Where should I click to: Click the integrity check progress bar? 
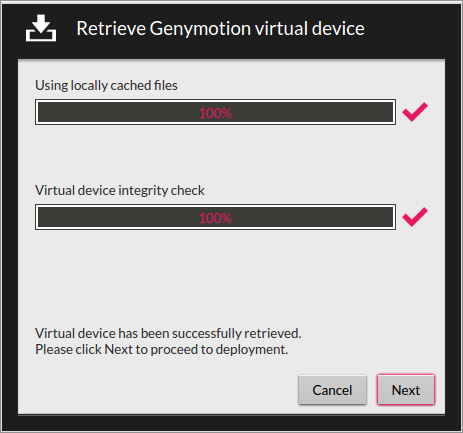pos(215,217)
